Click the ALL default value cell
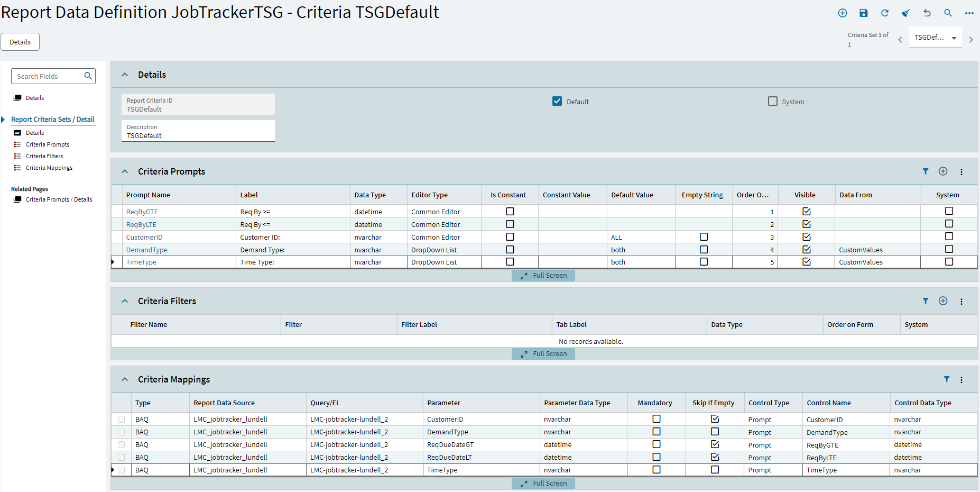 coord(641,237)
